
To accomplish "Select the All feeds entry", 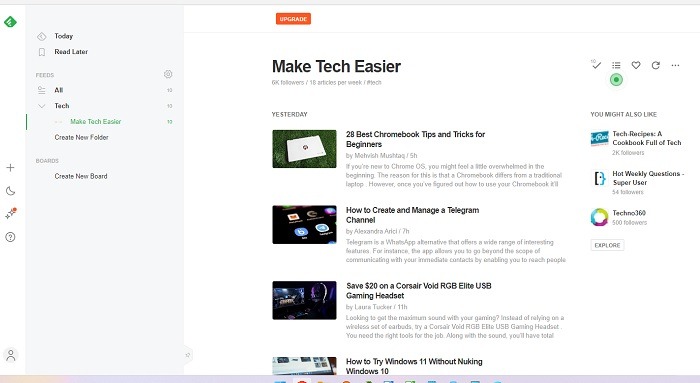I will point(58,90).
